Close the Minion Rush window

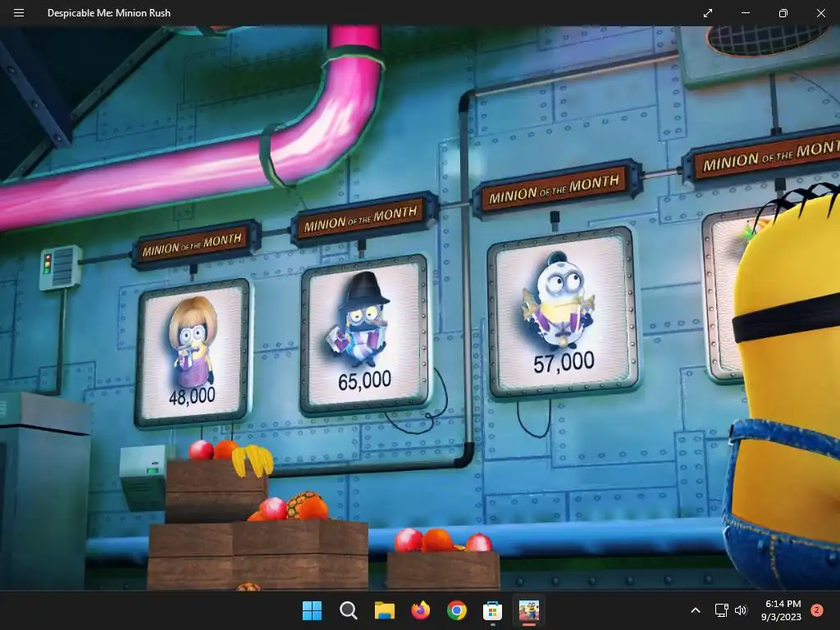pos(820,13)
